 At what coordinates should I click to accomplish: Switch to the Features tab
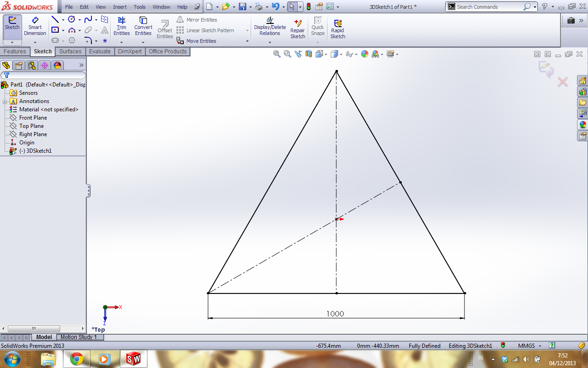point(15,52)
